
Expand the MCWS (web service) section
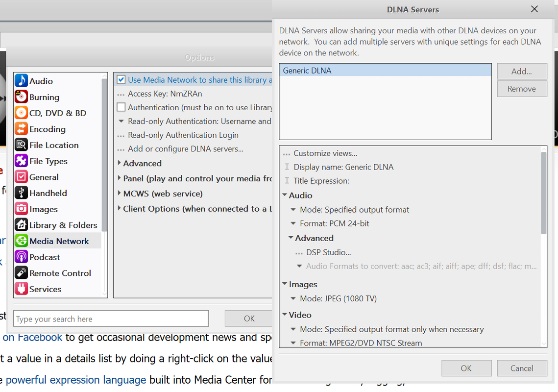(119, 193)
